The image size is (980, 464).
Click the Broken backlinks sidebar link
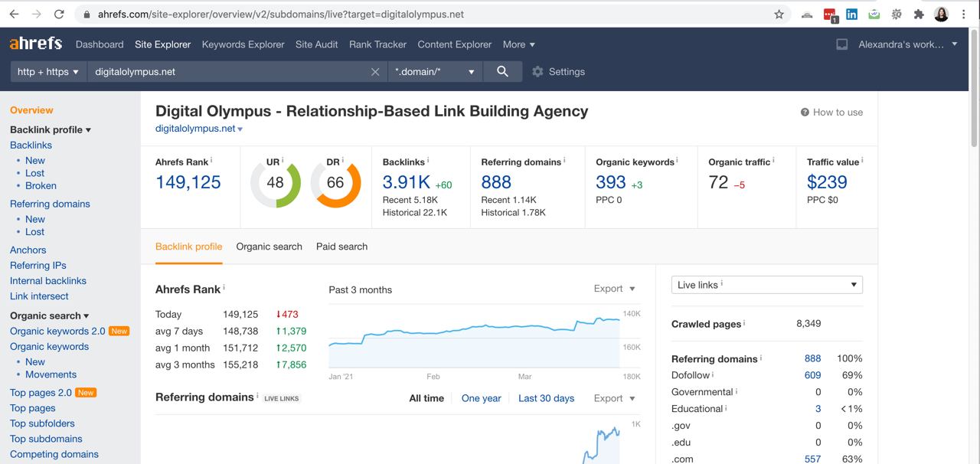(x=41, y=185)
